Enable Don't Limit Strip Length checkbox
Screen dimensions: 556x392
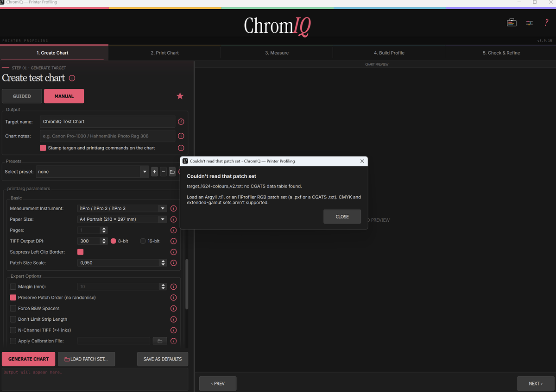click(x=13, y=319)
